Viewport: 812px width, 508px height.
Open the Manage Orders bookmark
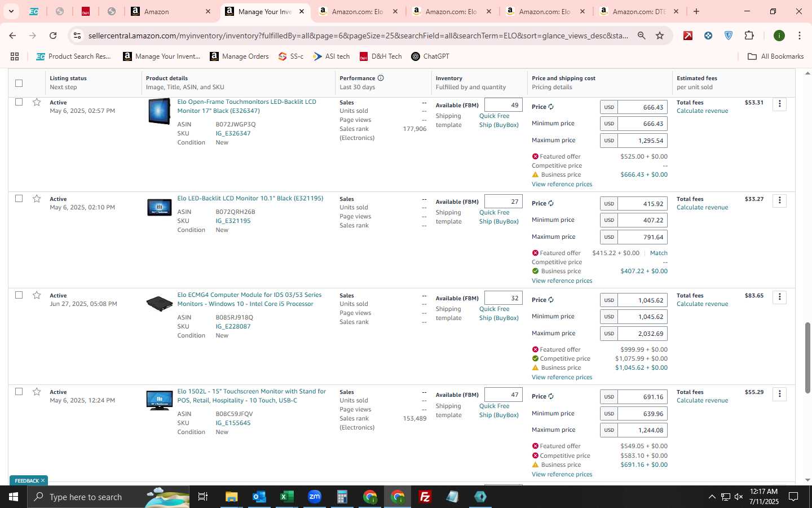[x=239, y=56]
